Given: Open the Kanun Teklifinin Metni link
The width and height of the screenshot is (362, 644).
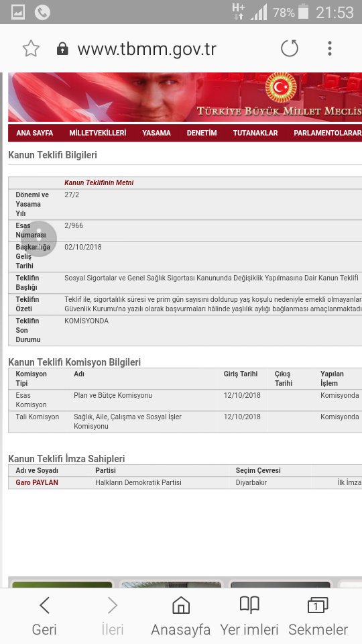Looking at the screenshot, I should pyautogui.click(x=99, y=182).
